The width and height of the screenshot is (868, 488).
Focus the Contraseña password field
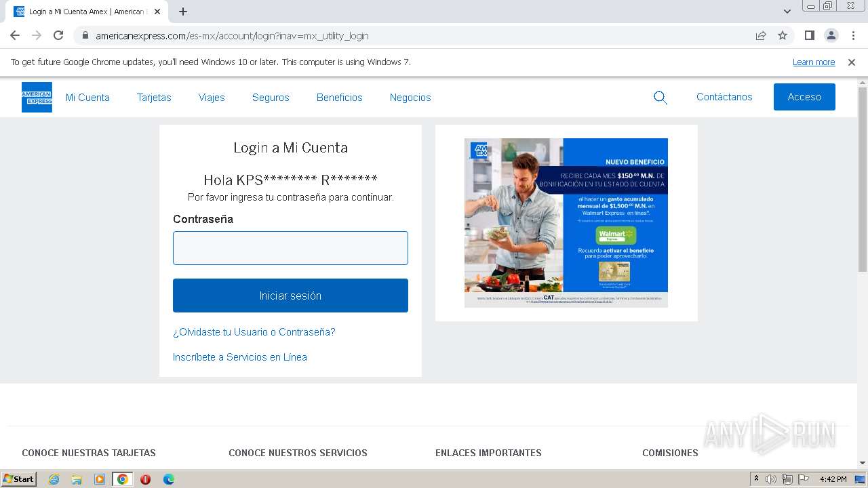click(290, 248)
